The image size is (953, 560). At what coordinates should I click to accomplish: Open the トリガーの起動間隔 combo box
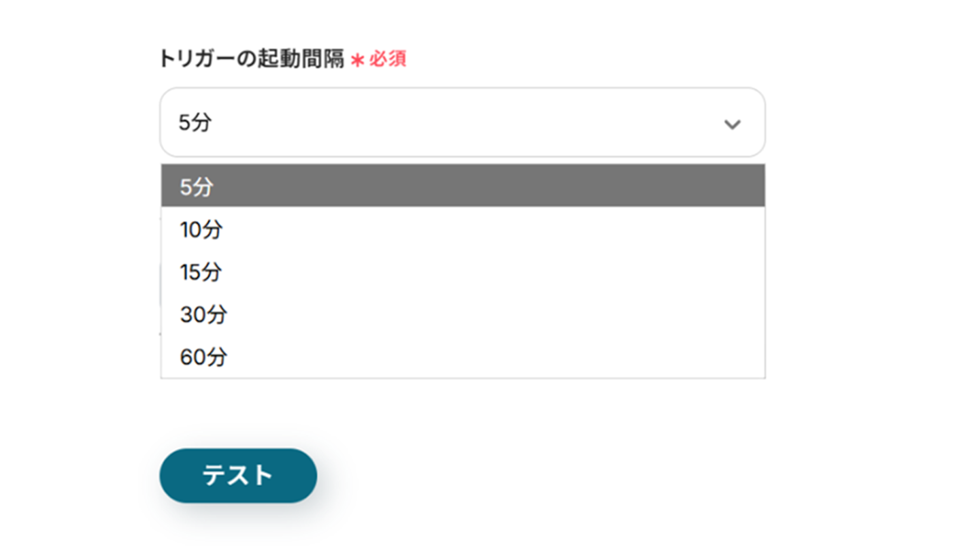pos(462,123)
